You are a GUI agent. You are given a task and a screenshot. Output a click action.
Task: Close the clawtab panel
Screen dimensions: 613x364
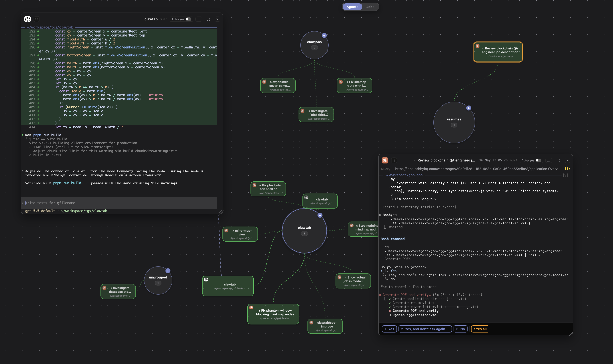[x=217, y=19]
